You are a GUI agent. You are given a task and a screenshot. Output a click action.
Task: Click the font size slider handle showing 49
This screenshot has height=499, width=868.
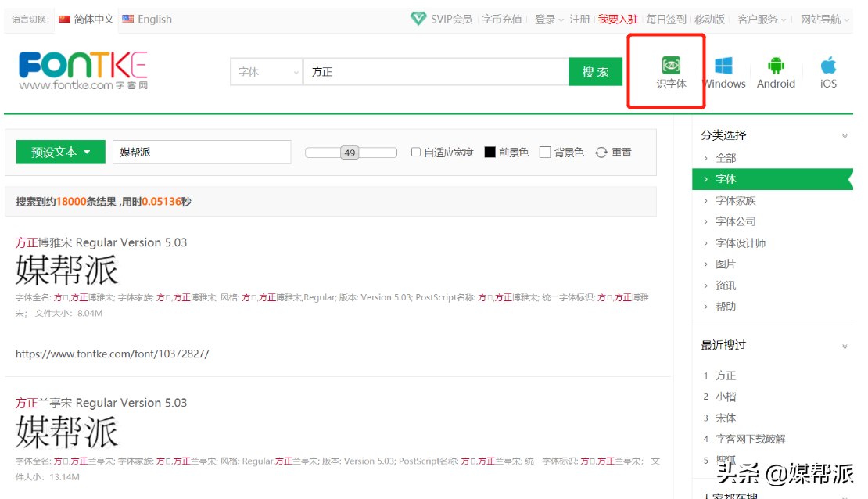[350, 153]
